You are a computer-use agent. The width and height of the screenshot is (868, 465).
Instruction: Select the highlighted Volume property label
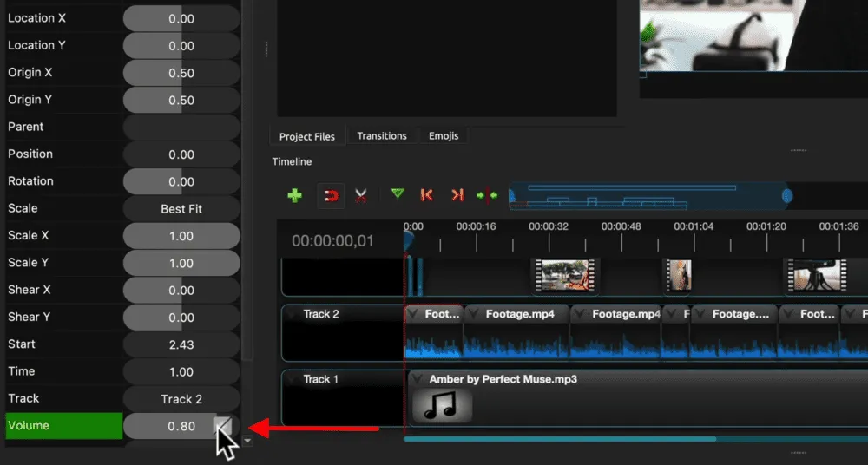[x=63, y=426]
